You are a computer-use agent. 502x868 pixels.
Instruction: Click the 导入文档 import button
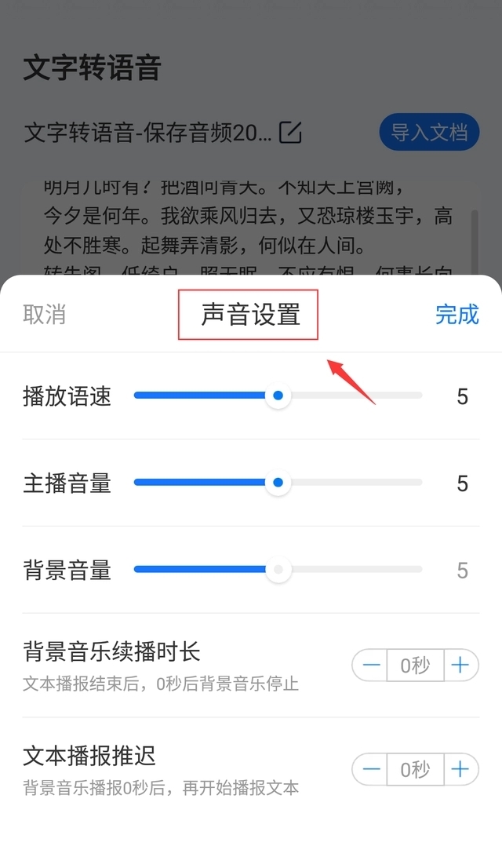coord(429,133)
